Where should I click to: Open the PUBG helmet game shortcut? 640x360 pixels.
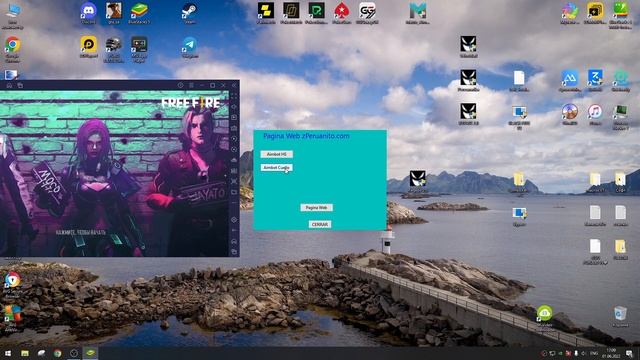pyautogui.click(x=113, y=49)
